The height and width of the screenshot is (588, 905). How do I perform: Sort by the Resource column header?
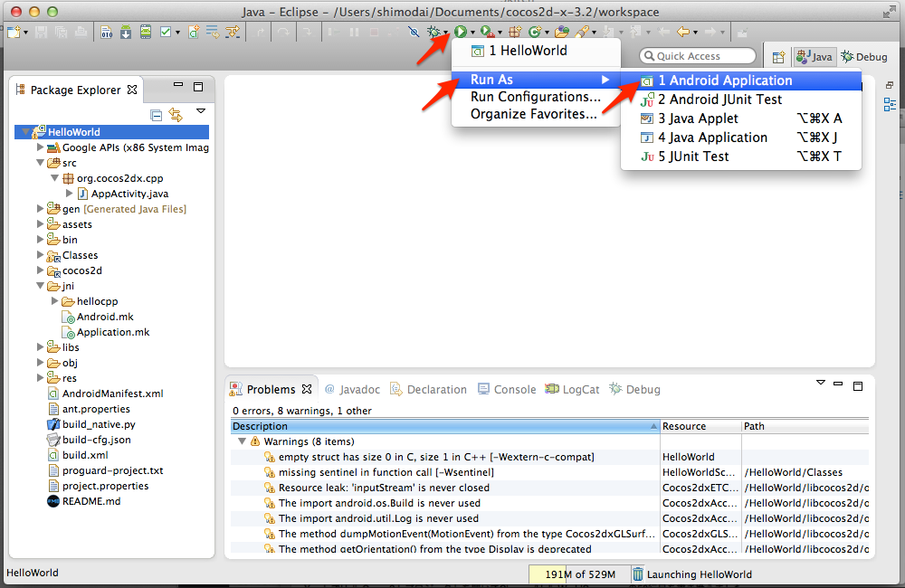click(x=700, y=426)
